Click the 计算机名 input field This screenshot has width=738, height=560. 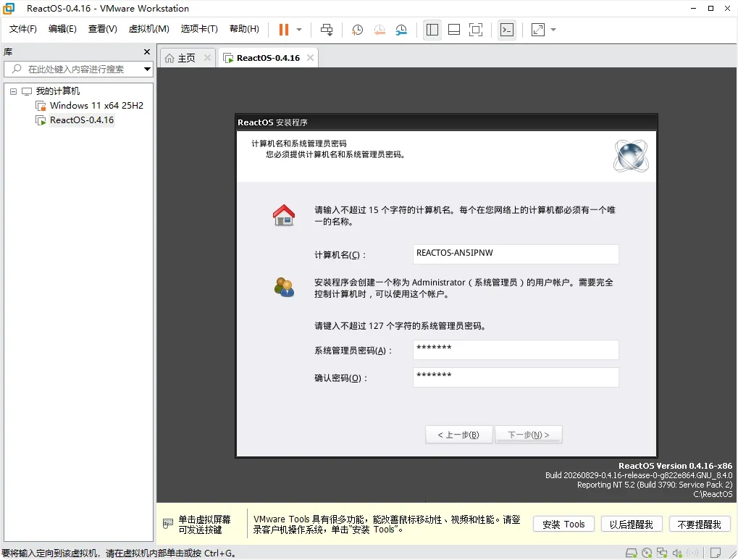click(x=516, y=254)
